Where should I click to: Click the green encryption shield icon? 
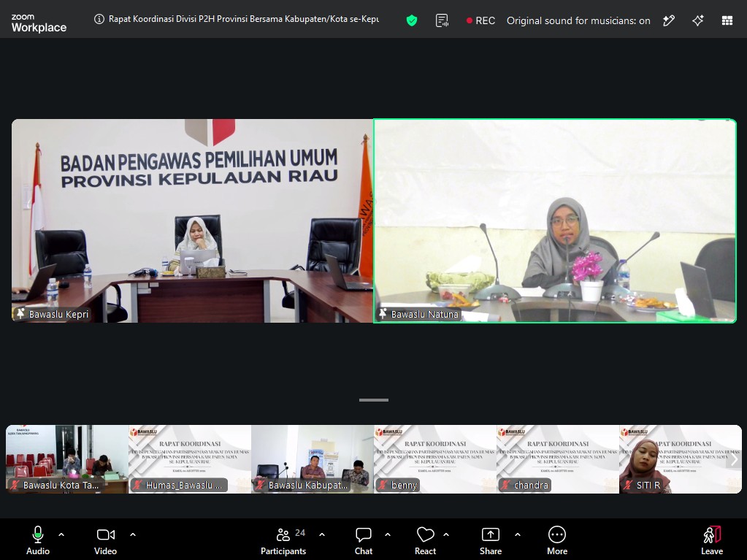(x=412, y=20)
